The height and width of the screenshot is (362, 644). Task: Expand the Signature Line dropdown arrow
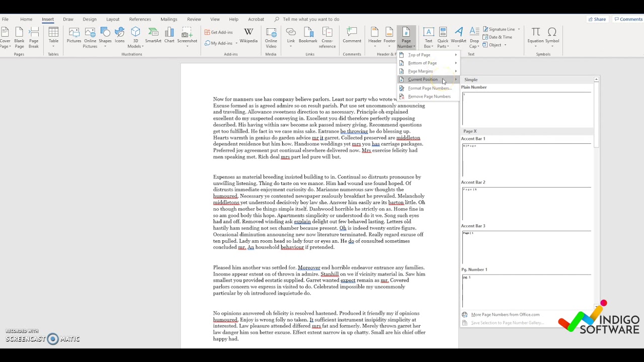tap(519, 29)
